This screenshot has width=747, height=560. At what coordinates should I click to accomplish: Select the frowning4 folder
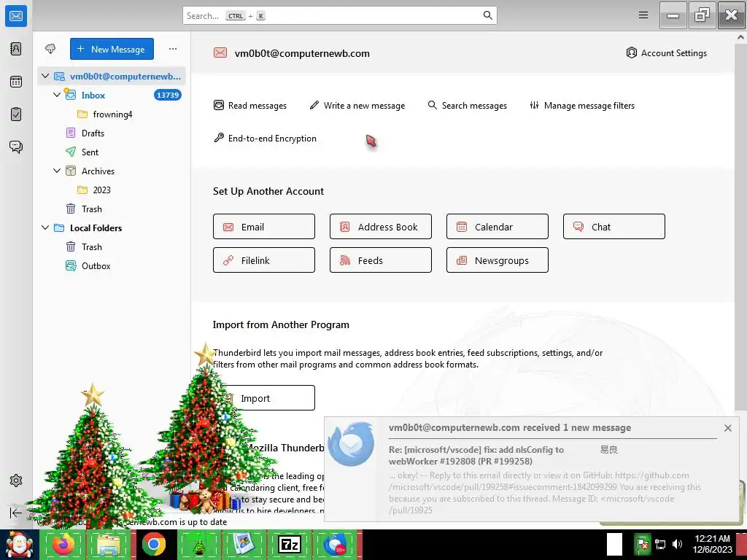112,114
